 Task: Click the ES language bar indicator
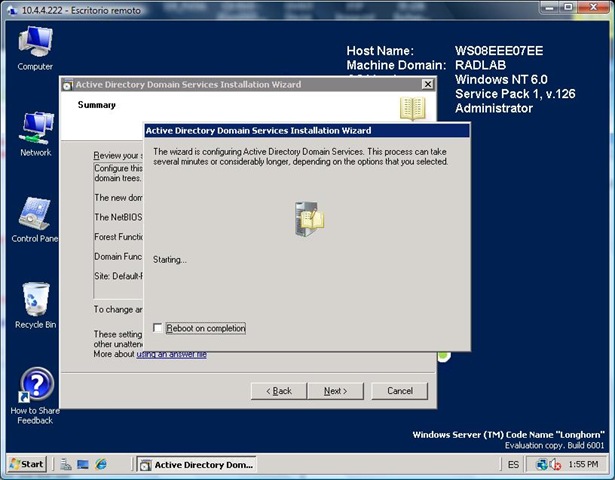pos(513,465)
